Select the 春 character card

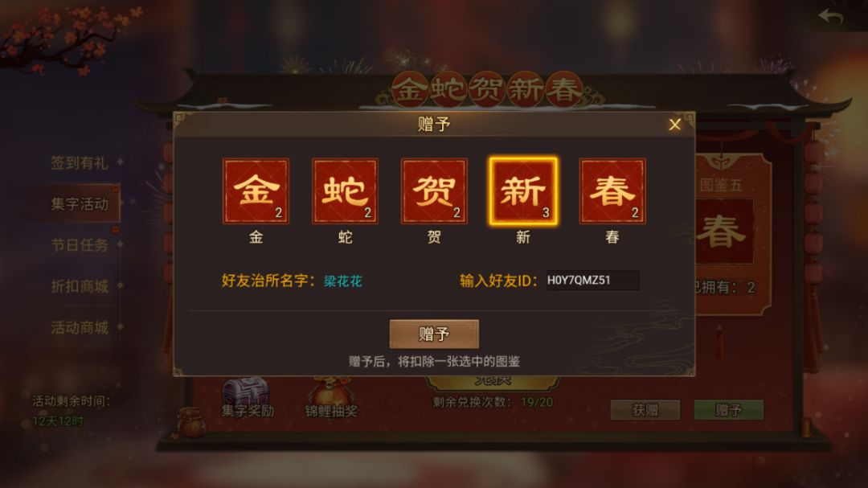[x=612, y=191]
